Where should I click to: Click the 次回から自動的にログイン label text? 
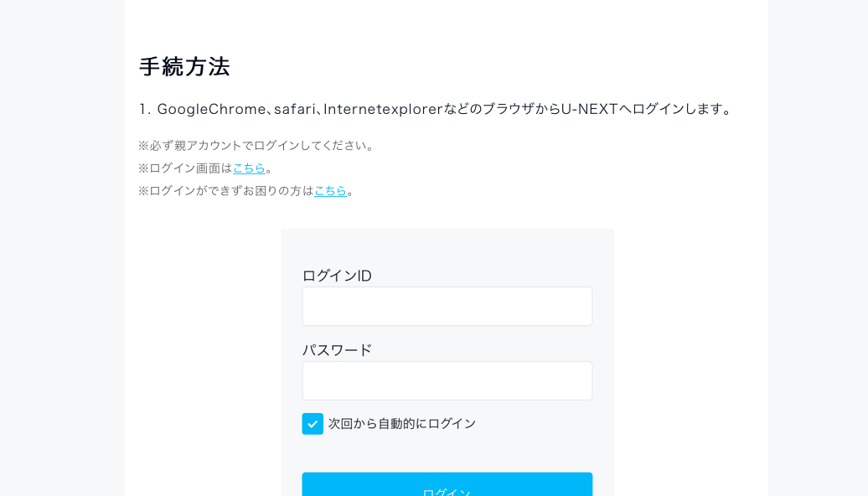pos(402,423)
